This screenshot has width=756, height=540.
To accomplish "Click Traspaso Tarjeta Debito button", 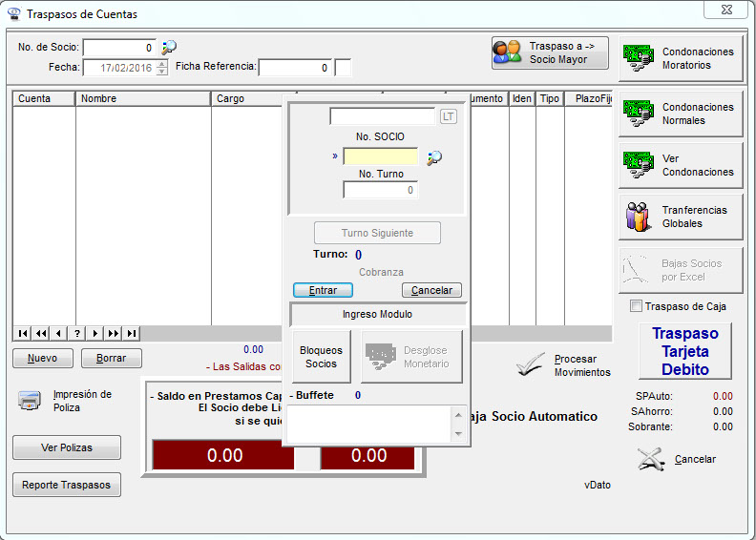I will 684,351.
